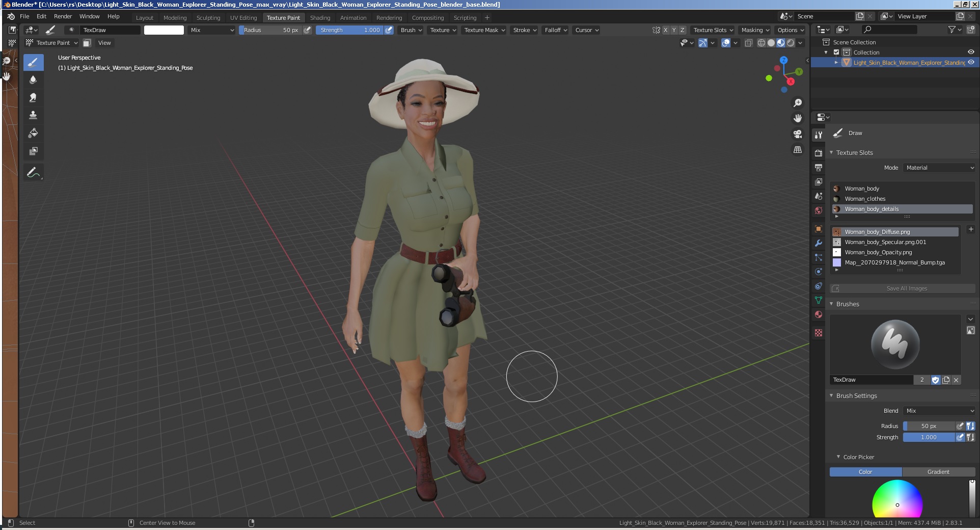Viewport: 980px width, 530px height.
Task: Open the Scene properties tab
Action: (x=819, y=196)
